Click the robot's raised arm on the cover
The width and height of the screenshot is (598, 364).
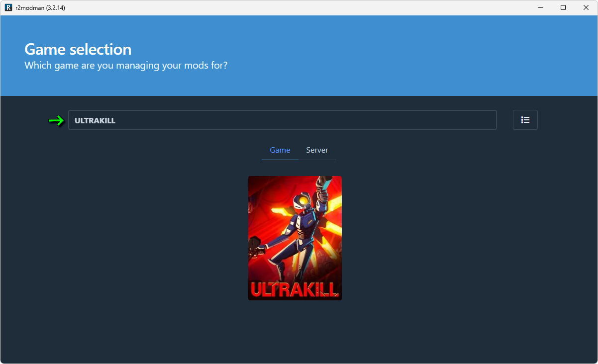(x=321, y=191)
